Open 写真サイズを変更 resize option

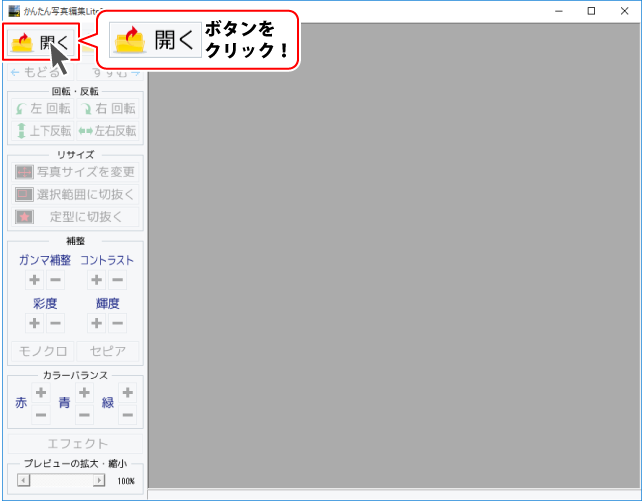[75, 172]
